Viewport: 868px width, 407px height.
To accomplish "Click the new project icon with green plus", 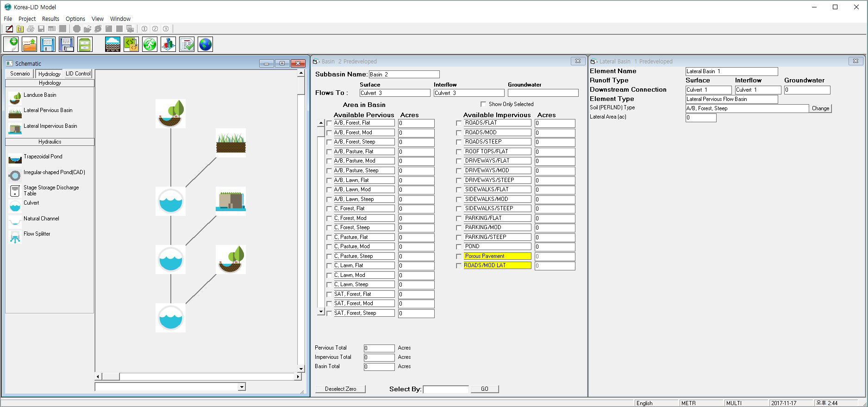I will [x=11, y=44].
